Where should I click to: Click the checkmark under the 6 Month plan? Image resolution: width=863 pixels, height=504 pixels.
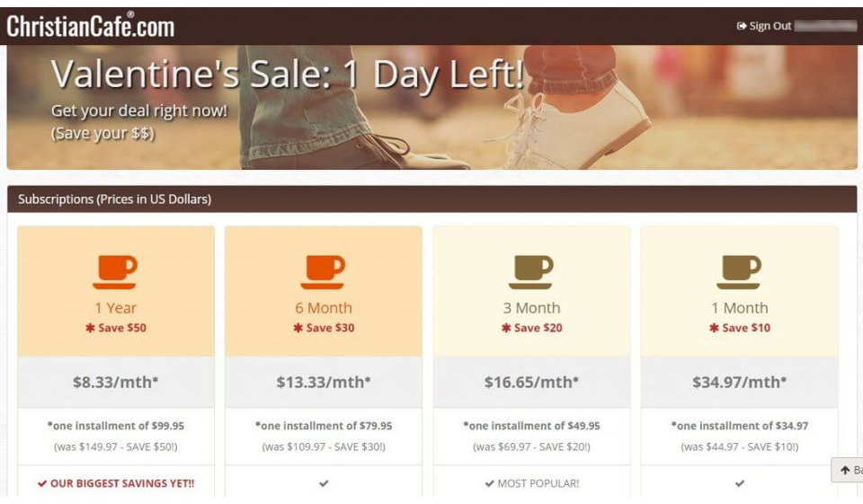point(324,483)
